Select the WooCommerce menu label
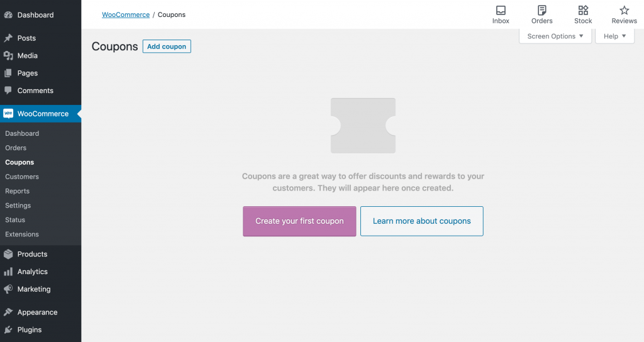 (x=43, y=114)
